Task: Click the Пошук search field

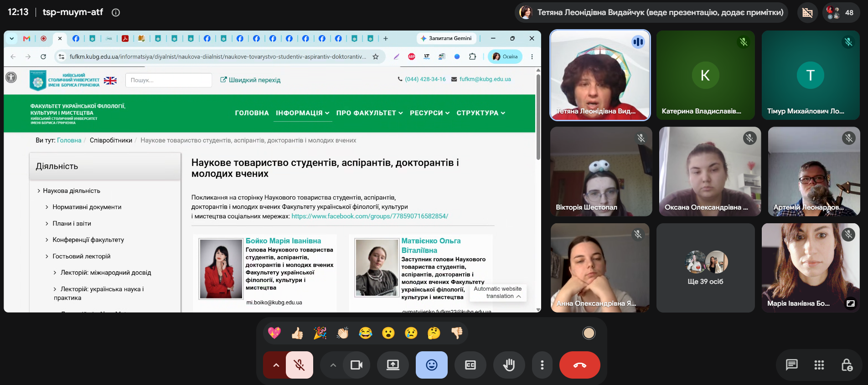Action: [169, 80]
